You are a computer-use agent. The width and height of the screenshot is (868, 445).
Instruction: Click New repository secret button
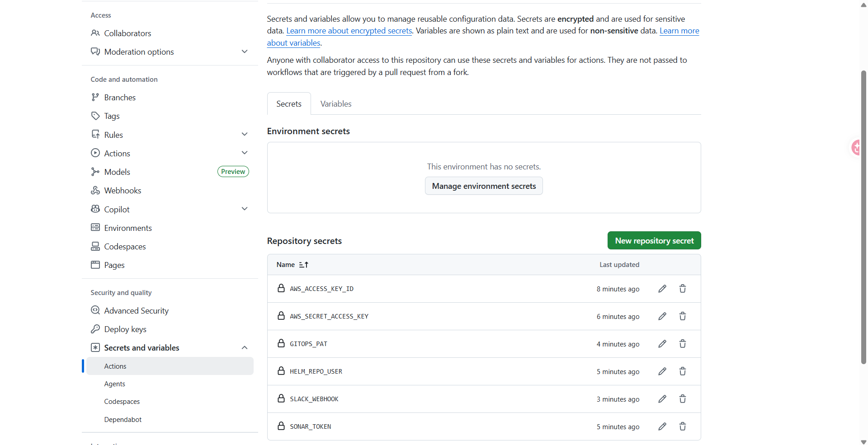tap(654, 241)
